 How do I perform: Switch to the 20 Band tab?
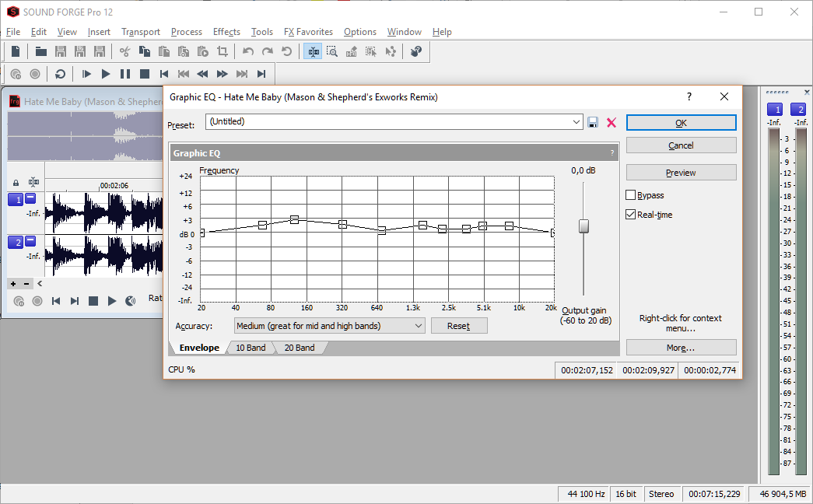[299, 348]
